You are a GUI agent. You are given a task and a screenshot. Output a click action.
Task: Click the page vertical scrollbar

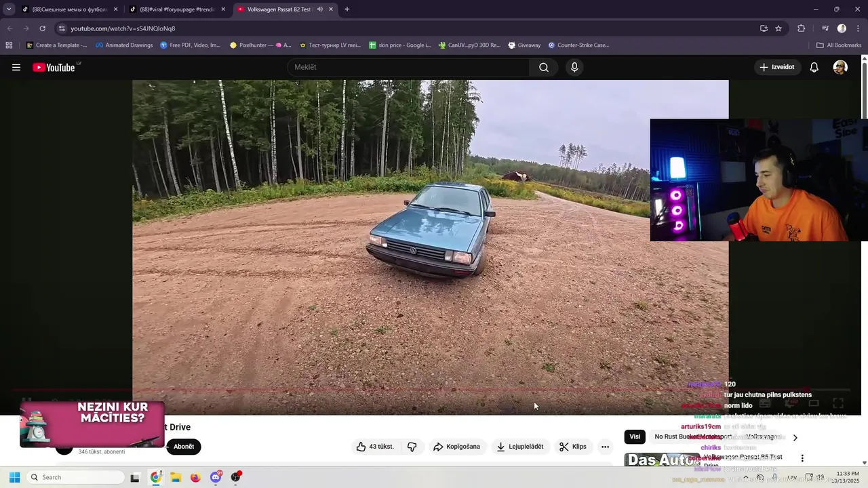coord(864,260)
